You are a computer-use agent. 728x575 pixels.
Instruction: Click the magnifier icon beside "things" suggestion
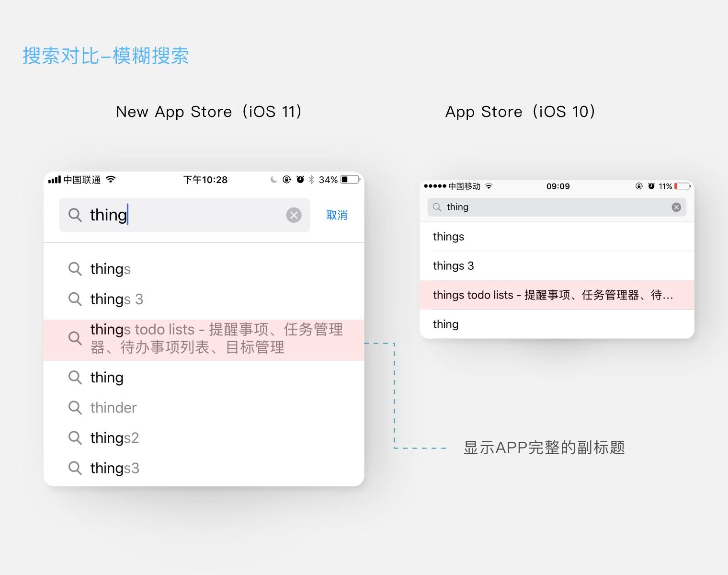click(x=75, y=269)
